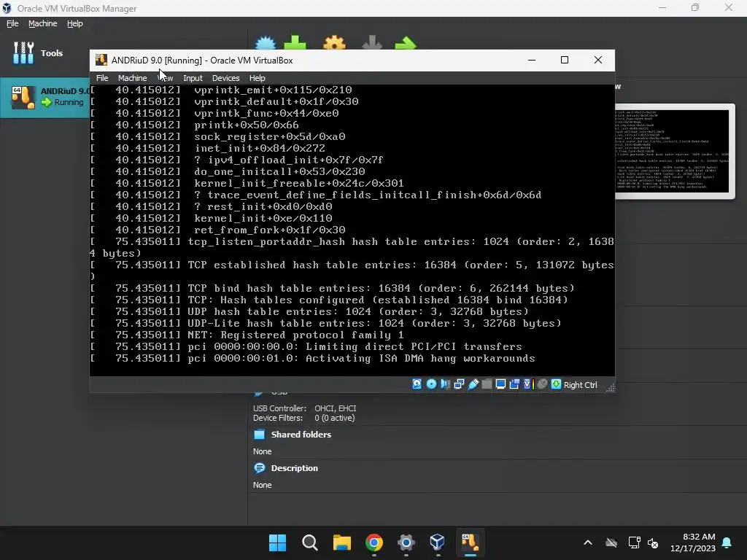Switch to VirtualBox Manager cube taskbar icon
The height and width of the screenshot is (560, 747).
coord(438,542)
